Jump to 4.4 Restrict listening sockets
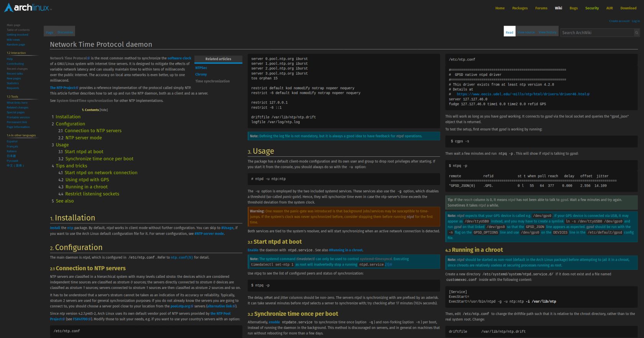The image size is (644, 338). coord(89,194)
